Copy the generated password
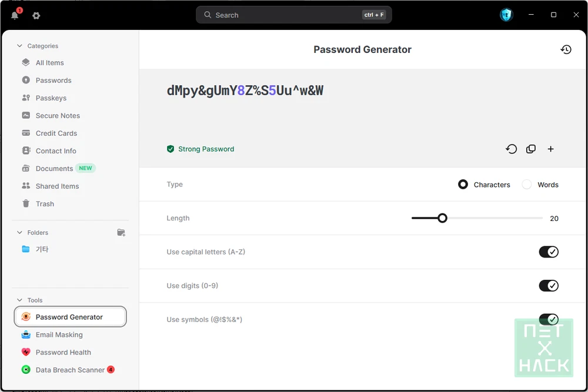 pyautogui.click(x=531, y=149)
